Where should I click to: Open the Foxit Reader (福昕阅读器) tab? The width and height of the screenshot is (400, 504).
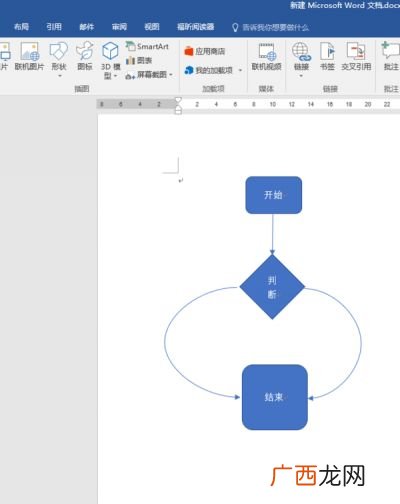(x=195, y=27)
